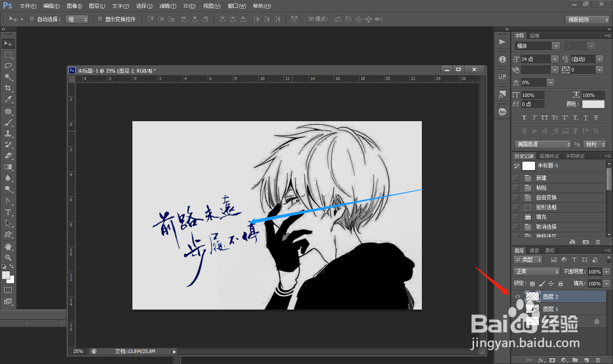The image size is (613, 364).
Task: Select the Lasso tool
Action: coord(8,66)
